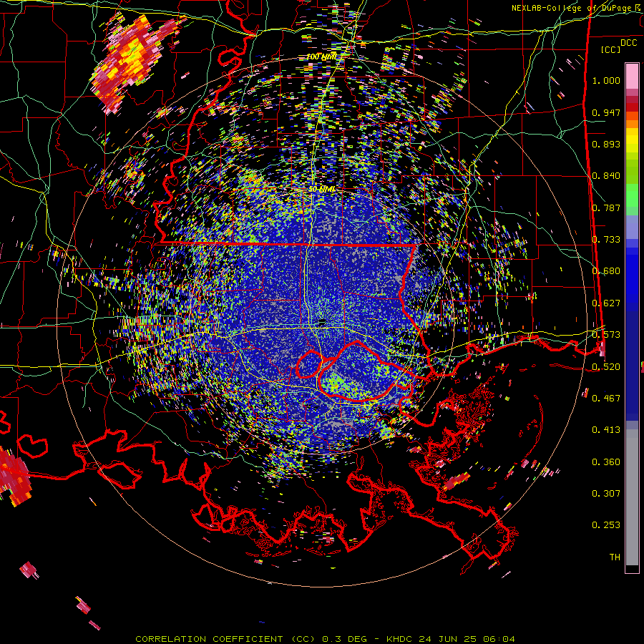Click the 0.3 DEG elevation text
644x644 pixels.
point(345,639)
